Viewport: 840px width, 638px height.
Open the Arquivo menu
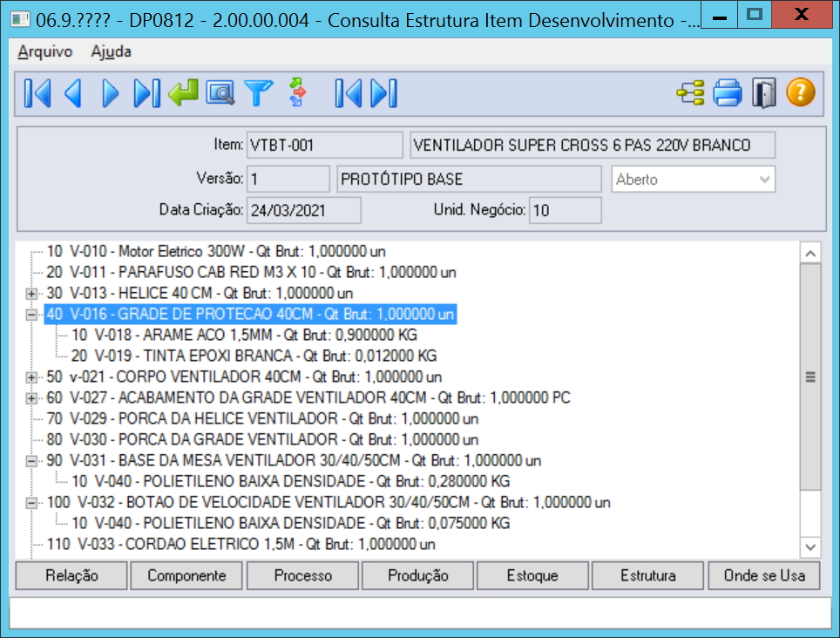pyautogui.click(x=45, y=51)
